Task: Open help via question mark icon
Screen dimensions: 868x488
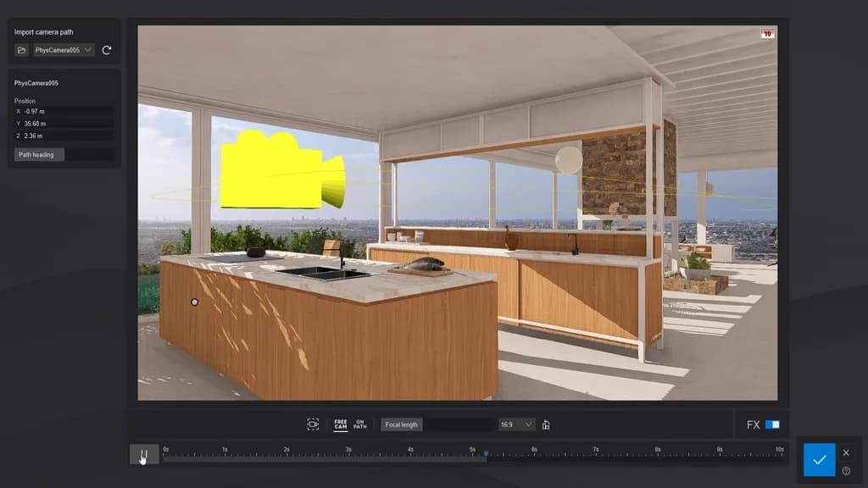Action: click(846, 471)
